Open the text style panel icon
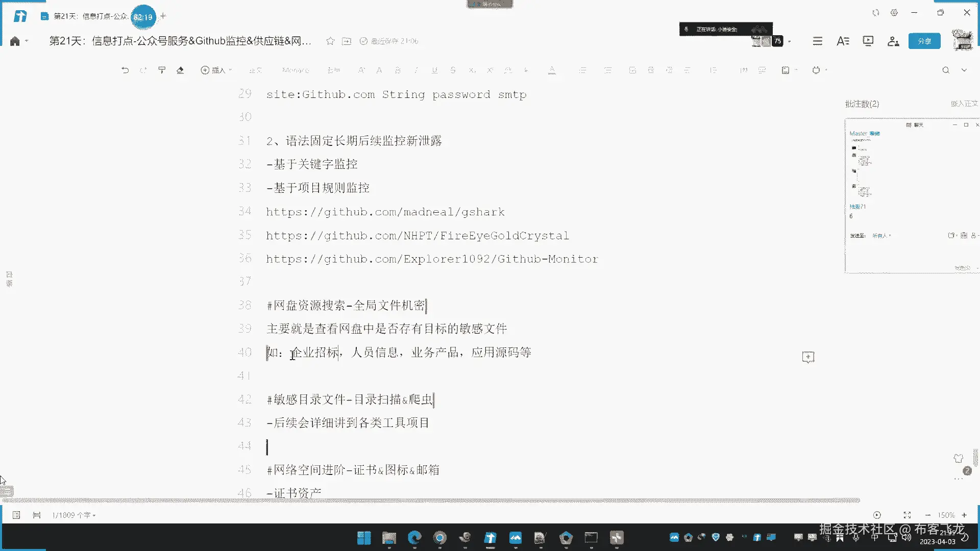The width and height of the screenshot is (980, 551). tap(843, 41)
